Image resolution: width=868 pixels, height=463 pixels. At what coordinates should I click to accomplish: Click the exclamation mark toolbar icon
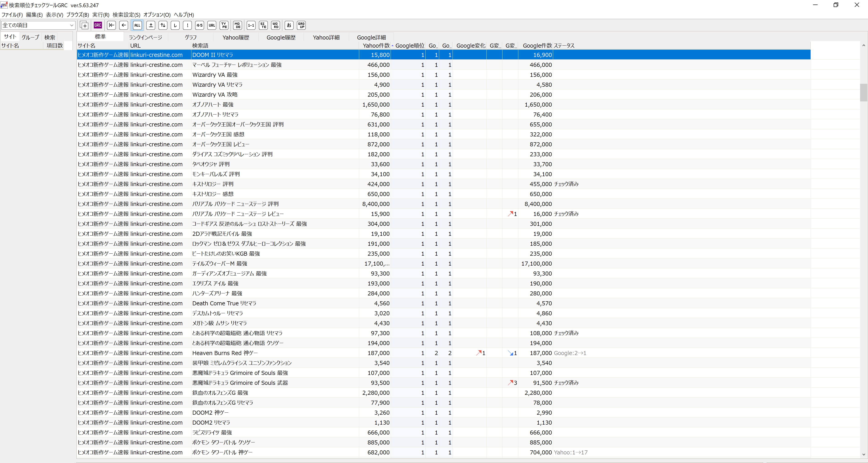(188, 25)
